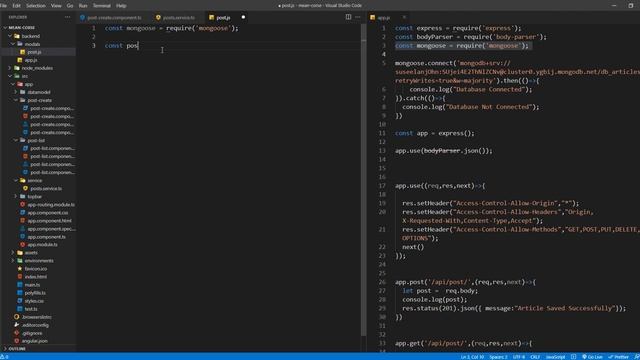Viewport: 640px width, 360px height.
Task: Click the problems warning indicator in status bar
Action: pyautogui.click(x=4, y=357)
